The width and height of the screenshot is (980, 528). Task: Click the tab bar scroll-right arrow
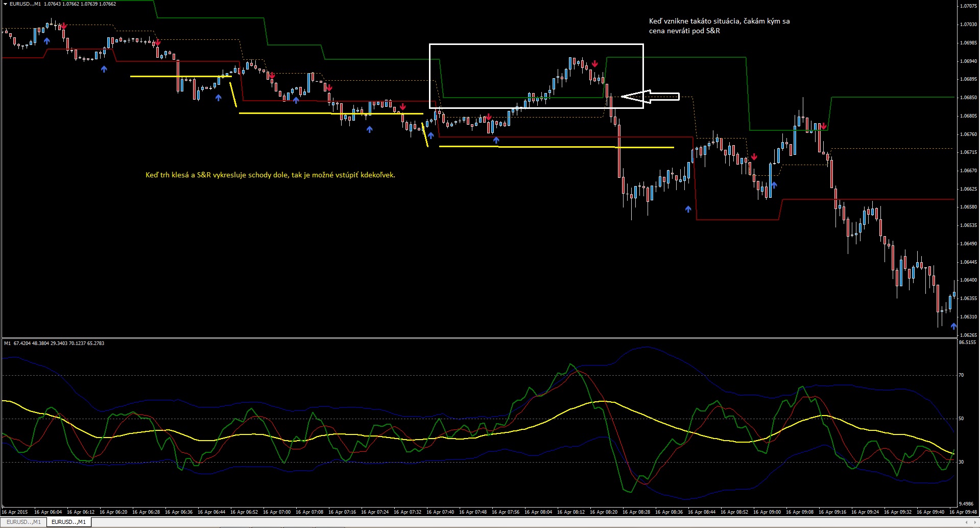(974, 522)
